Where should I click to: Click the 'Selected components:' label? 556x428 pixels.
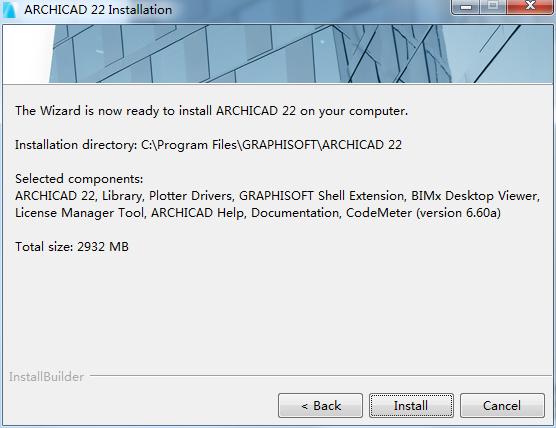[x=79, y=179]
